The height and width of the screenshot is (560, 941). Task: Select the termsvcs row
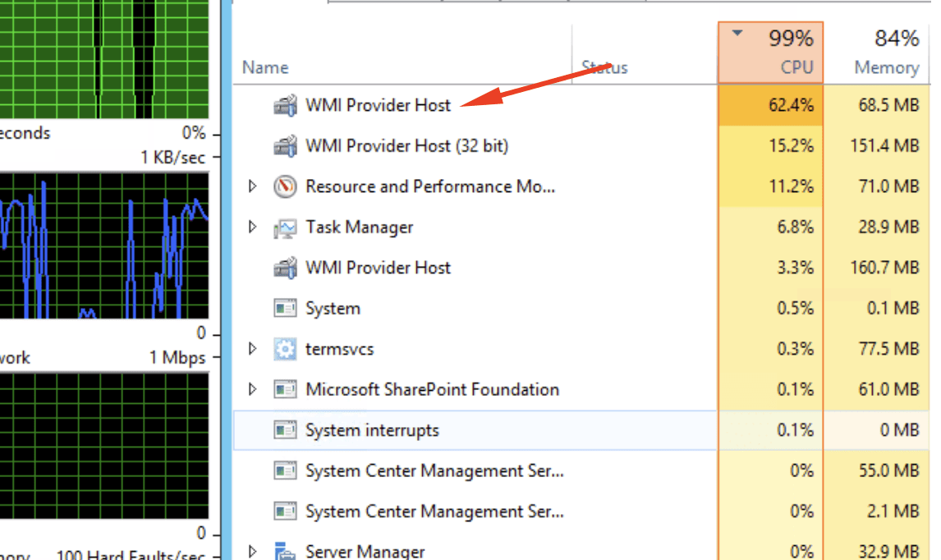pyautogui.click(x=581, y=349)
